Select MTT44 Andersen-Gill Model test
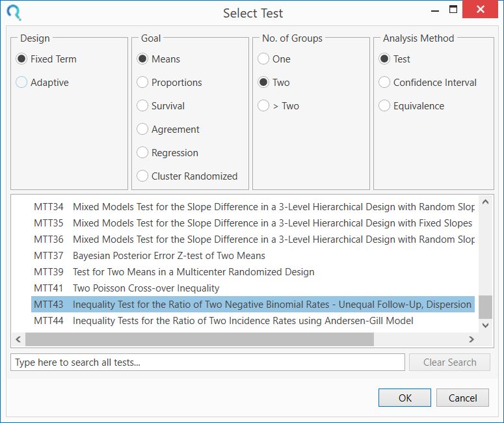The height and width of the screenshot is (423, 504). [x=253, y=321]
